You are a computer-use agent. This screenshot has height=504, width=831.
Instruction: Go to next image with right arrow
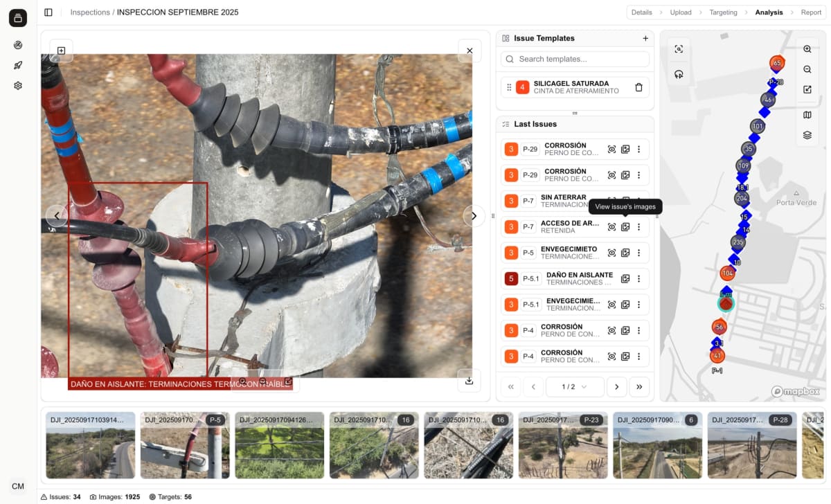pyautogui.click(x=474, y=216)
